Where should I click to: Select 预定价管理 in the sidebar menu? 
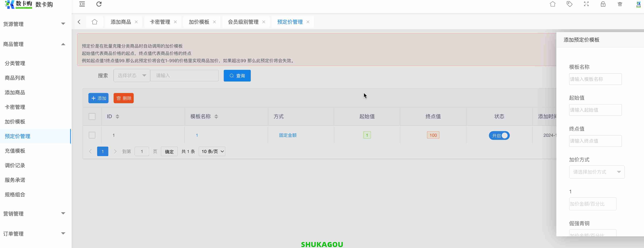tap(17, 136)
